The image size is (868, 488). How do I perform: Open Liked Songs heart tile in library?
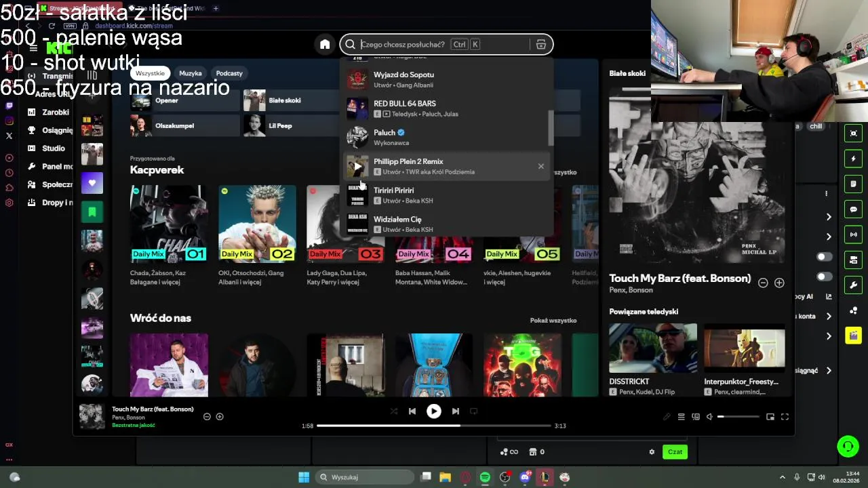pyautogui.click(x=92, y=182)
